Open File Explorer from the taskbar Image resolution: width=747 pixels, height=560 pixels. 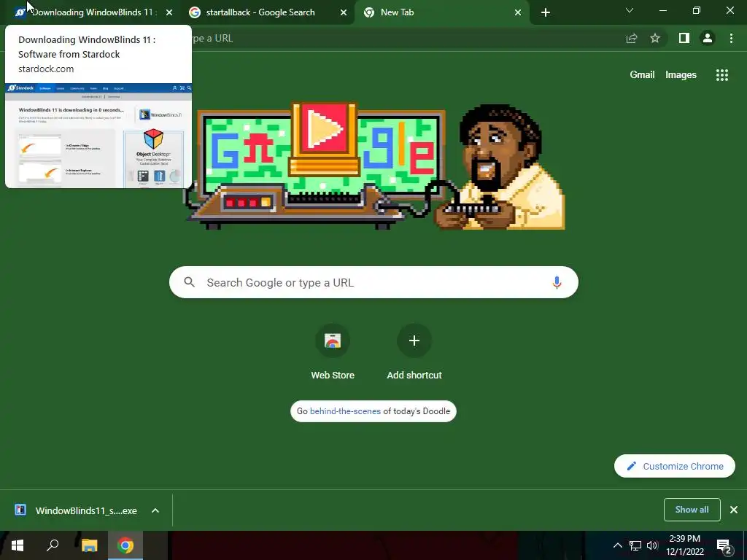pos(89,545)
